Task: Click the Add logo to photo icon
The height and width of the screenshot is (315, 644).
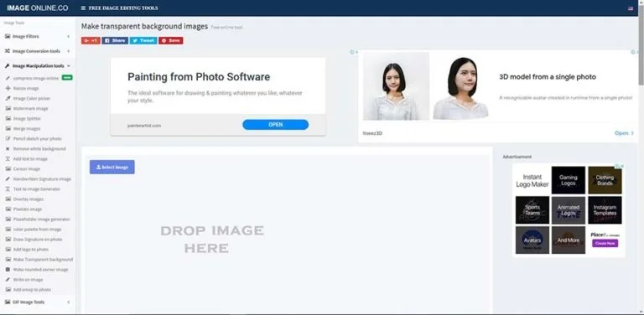Action: coord(8,250)
